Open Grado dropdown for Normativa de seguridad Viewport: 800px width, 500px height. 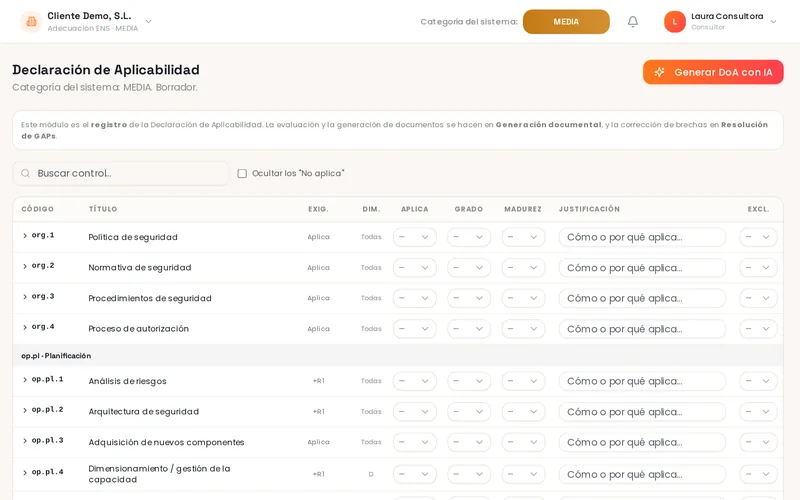pos(469,268)
